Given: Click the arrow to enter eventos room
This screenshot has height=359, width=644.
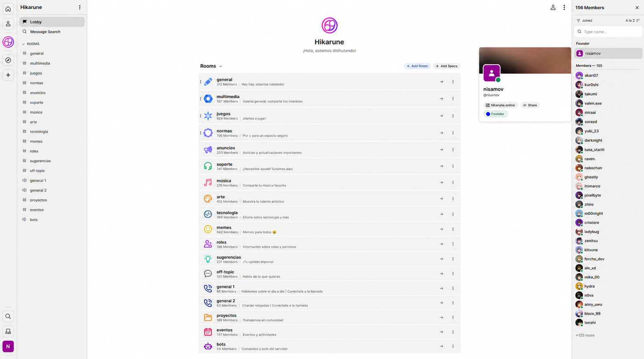Looking at the screenshot, I should click(x=441, y=332).
